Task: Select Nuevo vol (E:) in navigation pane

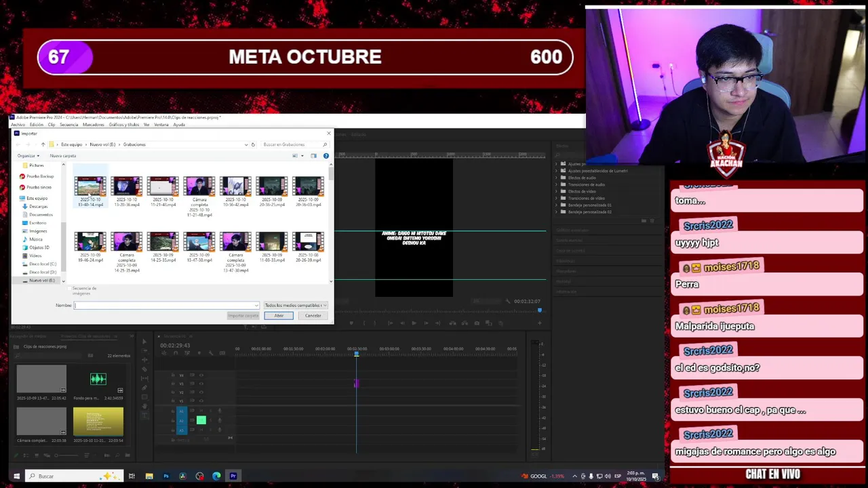Action: coord(41,280)
